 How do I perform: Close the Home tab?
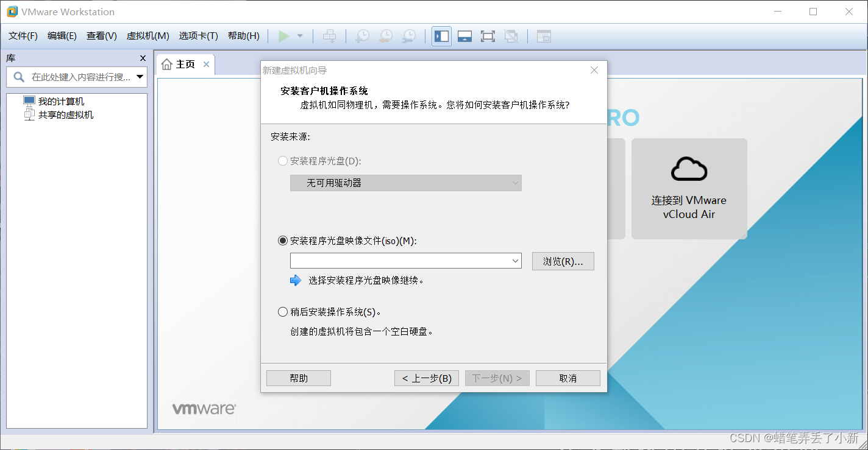click(206, 65)
